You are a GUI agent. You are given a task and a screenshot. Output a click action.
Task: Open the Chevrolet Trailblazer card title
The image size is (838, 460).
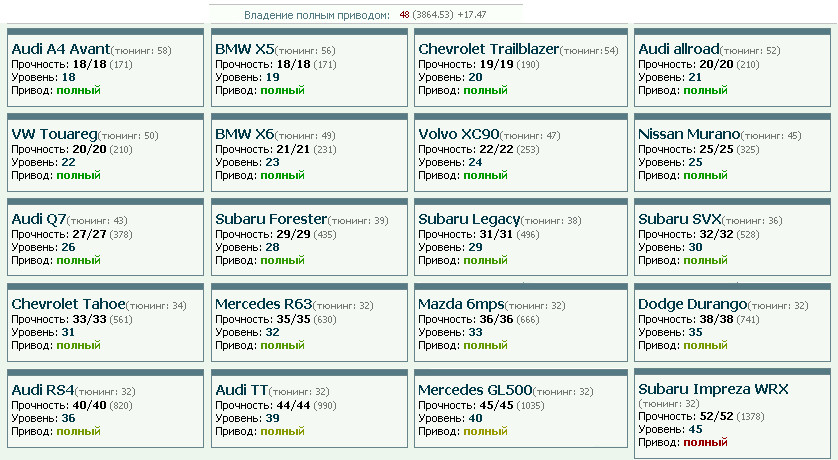[488, 49]
